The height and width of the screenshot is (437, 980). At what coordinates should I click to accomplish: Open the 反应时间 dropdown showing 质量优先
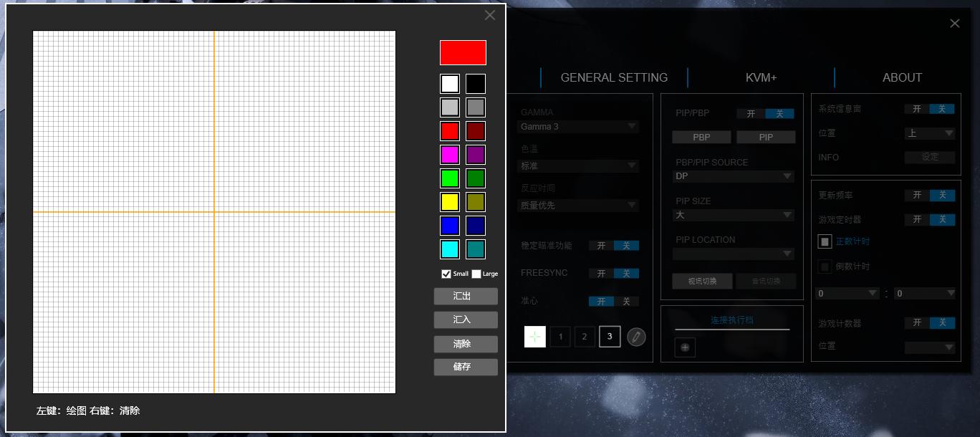tap(578, 205)
